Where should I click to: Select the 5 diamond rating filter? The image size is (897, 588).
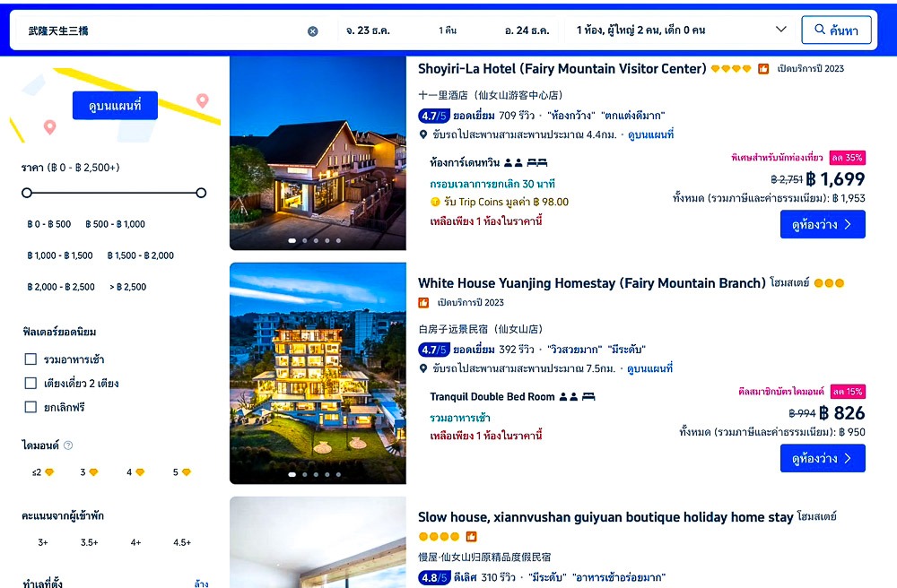tap(182, 472)
